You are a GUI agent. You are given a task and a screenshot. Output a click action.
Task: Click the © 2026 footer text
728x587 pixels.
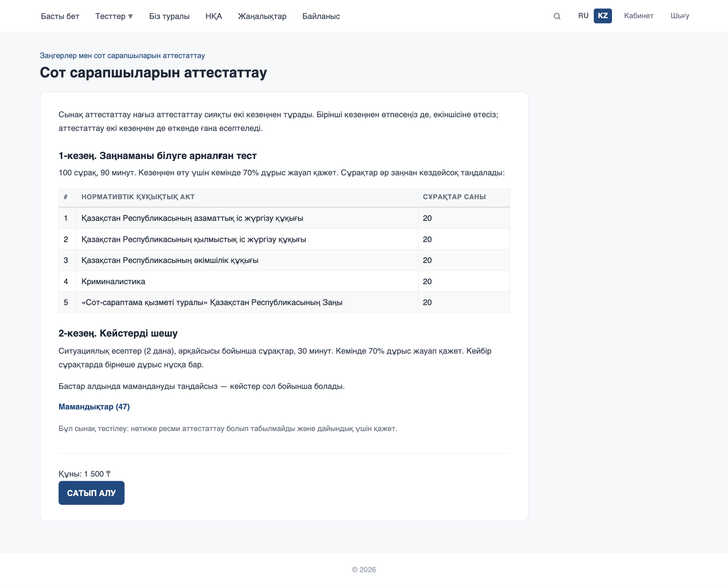(364, 570)
